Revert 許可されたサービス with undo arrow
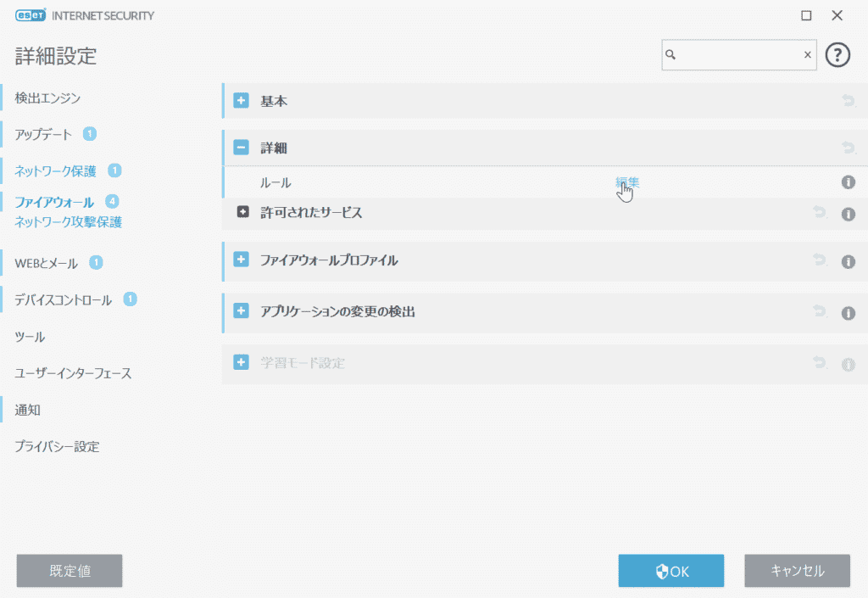Screen dimensions: 868x598 coord(820,212)
